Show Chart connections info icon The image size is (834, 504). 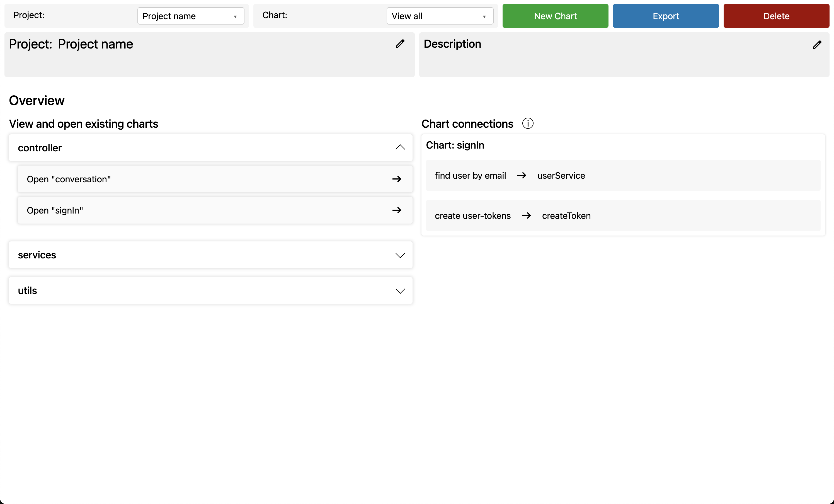click(528, 123)
